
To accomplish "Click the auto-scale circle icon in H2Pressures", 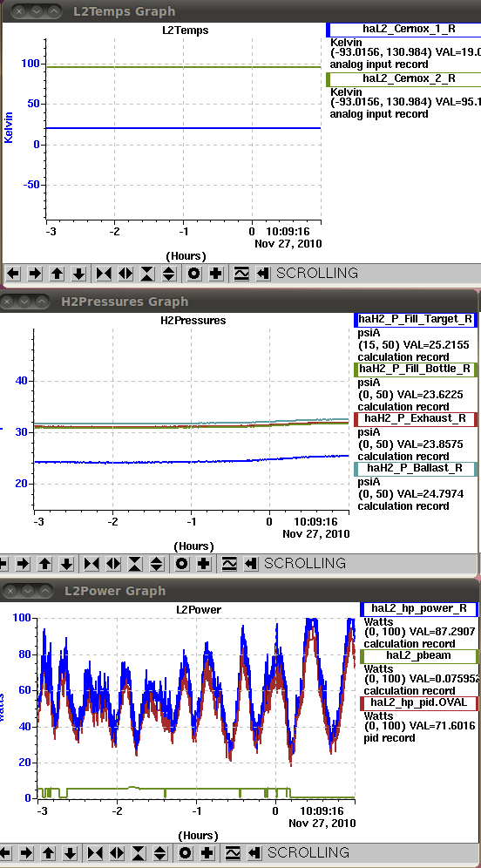I will point(181,564).
